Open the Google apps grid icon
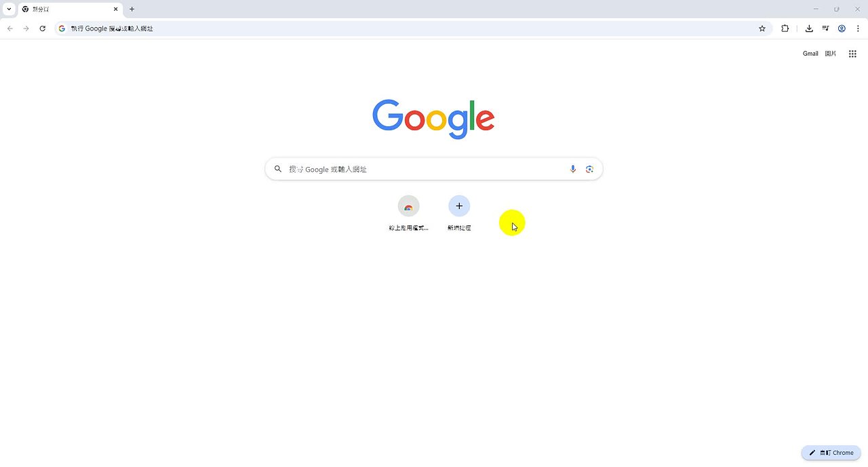Viewport: 868px width, 467px height. (x=852, y=54)
